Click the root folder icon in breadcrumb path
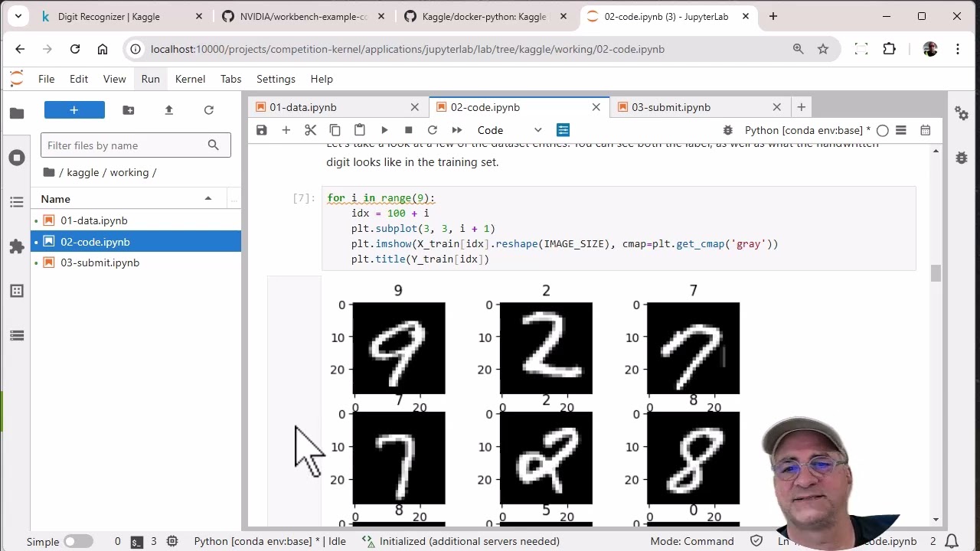Screen dimensions: 980x551 (x=49, y=172)
